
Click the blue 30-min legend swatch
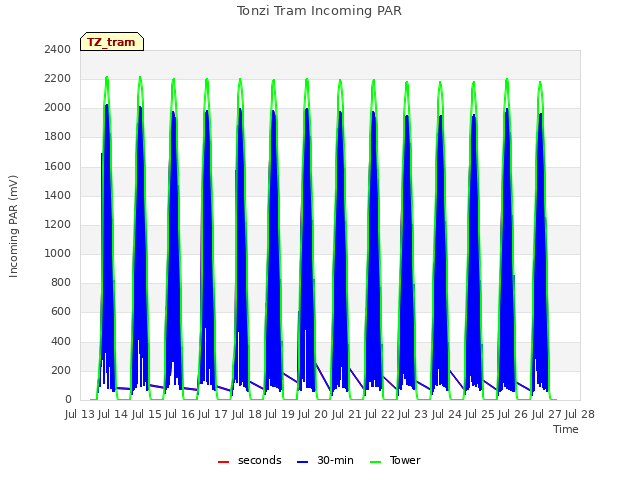(302, 462)
